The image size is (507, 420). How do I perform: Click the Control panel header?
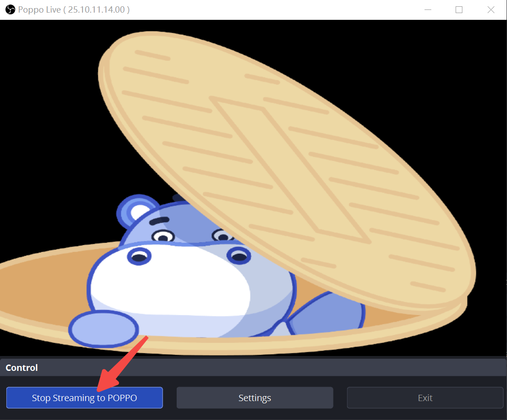[x=253, y=368]
